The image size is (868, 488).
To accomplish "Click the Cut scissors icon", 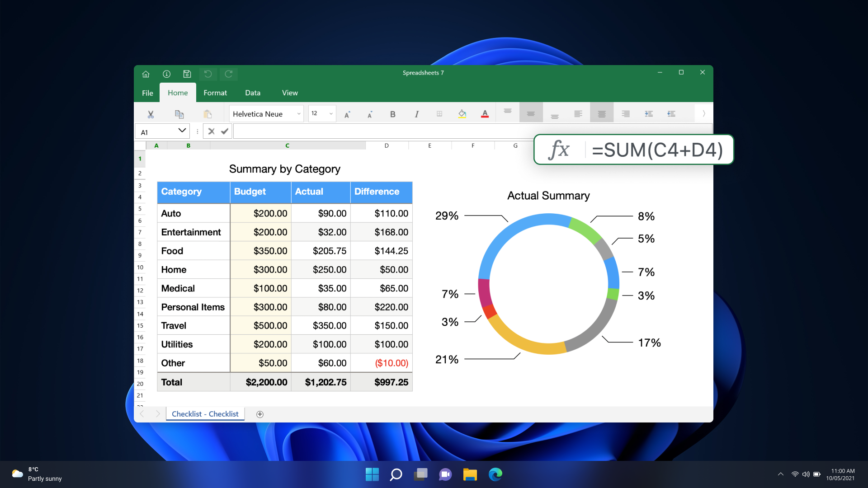I will 151,114.
